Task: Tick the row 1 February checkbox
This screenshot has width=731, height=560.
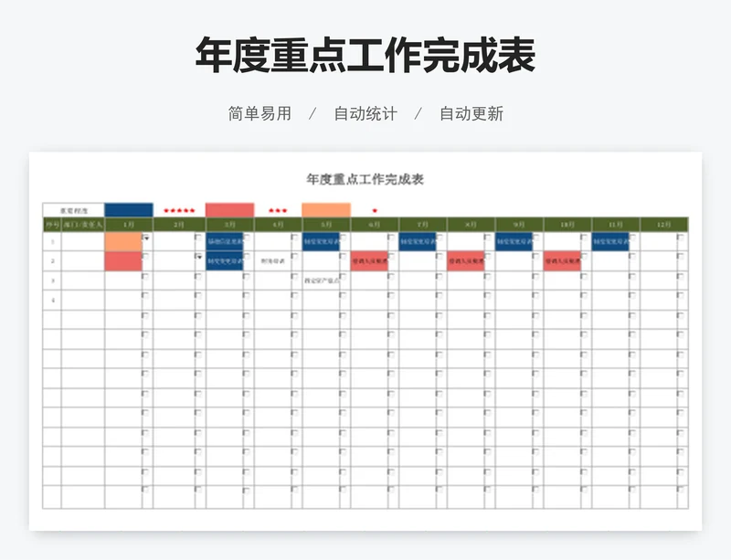Action: click(198, 238)
